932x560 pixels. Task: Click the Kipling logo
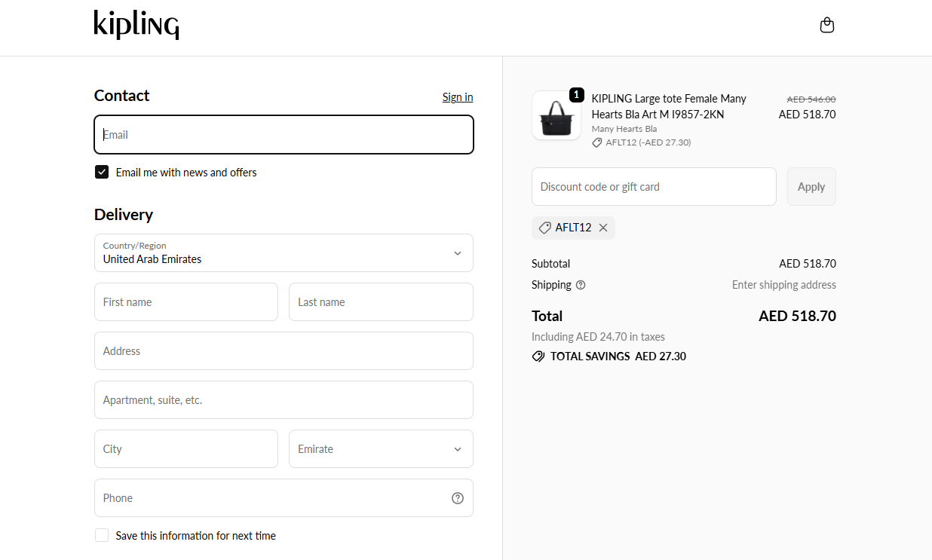[x=136, y=25]
